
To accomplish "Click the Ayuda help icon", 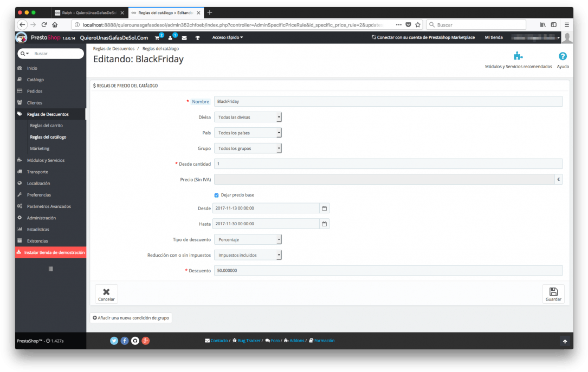I will coord(563,56).
